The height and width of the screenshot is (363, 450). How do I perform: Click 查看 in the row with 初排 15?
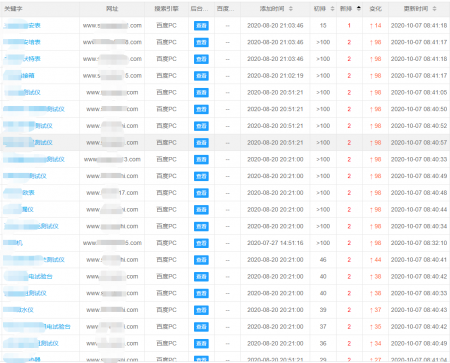(x=201, y=26)
